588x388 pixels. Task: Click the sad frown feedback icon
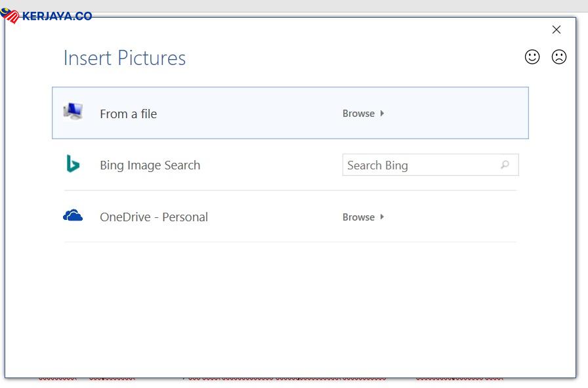(558, 57)
